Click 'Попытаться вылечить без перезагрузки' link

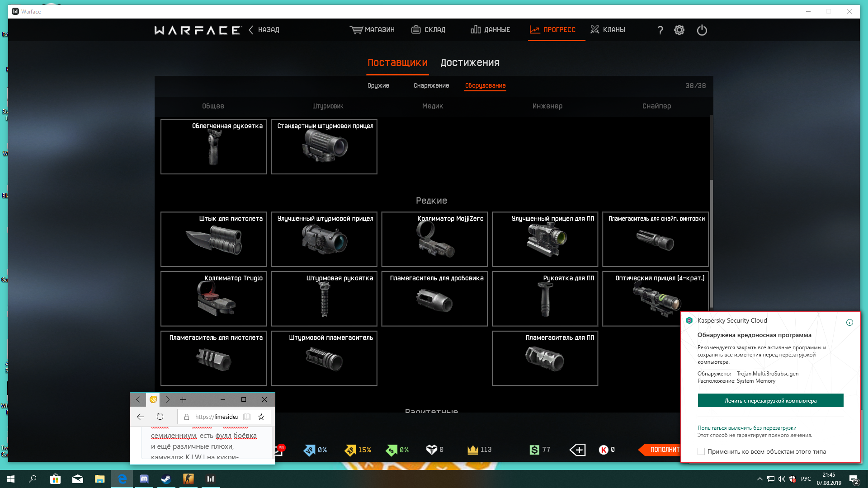click(747, 428)
